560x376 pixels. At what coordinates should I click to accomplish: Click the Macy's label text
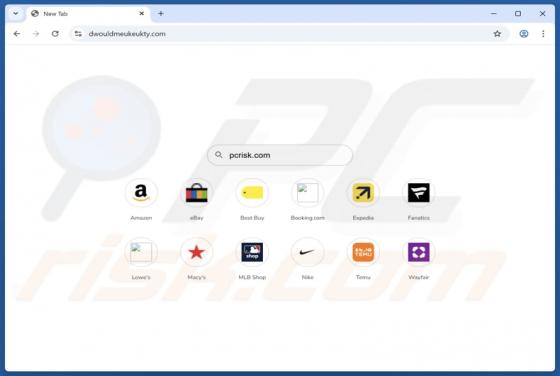[196, 277]
